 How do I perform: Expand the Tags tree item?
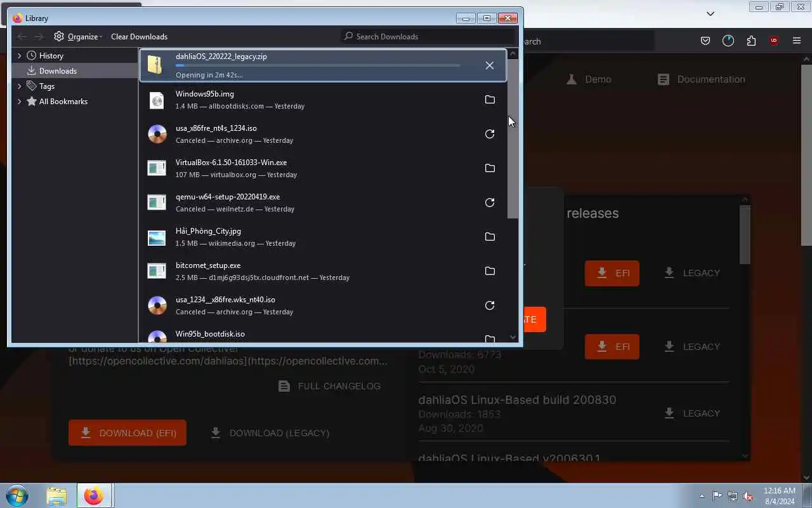[x=20, y=86]
